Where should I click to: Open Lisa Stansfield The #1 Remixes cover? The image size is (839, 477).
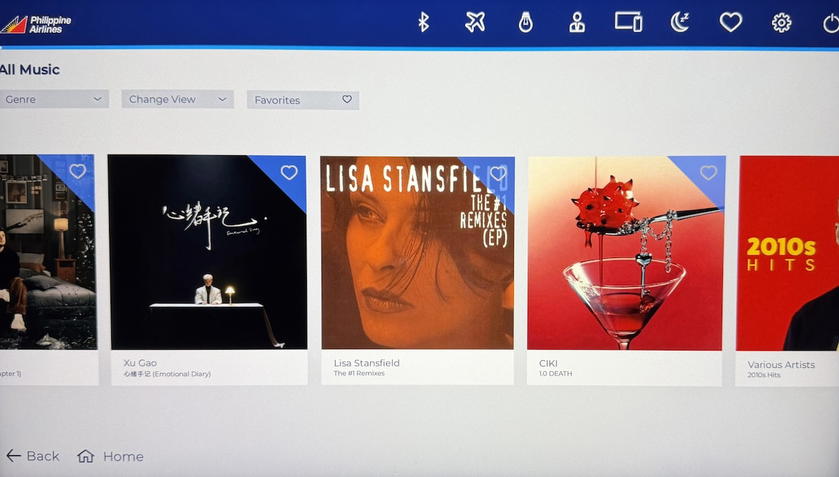tap(417, 253)
